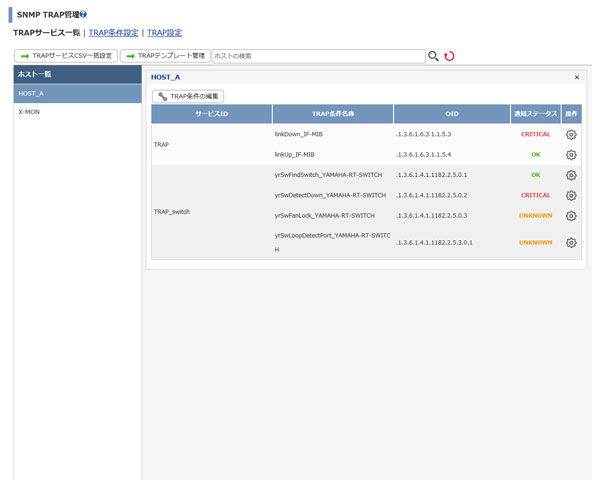Click TRAPサービスCSV一括設定 button
The width and height of the screenshot is (600, 480).
tap(66, 56)
